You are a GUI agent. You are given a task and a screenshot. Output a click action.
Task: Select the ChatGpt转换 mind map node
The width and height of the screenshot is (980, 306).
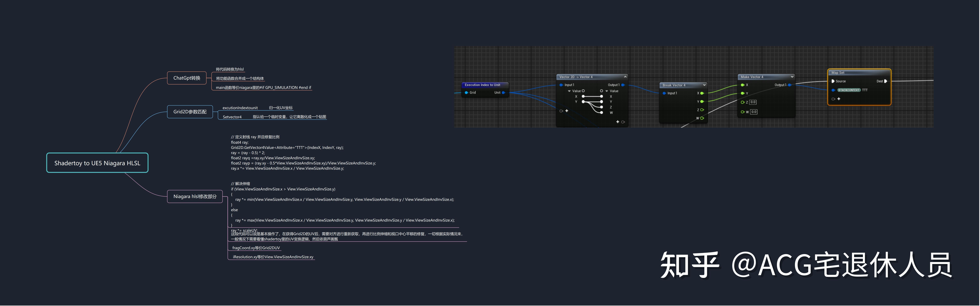tap(186, 78)
